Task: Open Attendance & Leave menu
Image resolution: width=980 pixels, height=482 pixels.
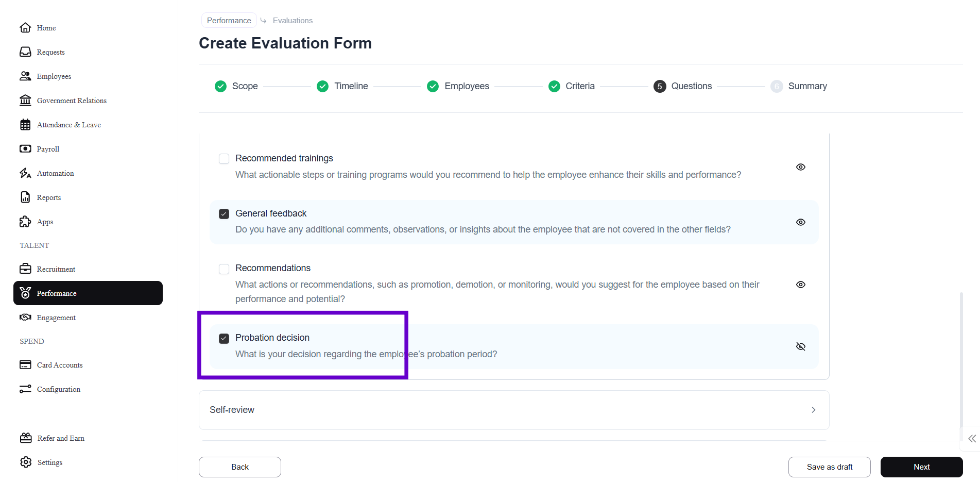Action: [x=68, y=125]
